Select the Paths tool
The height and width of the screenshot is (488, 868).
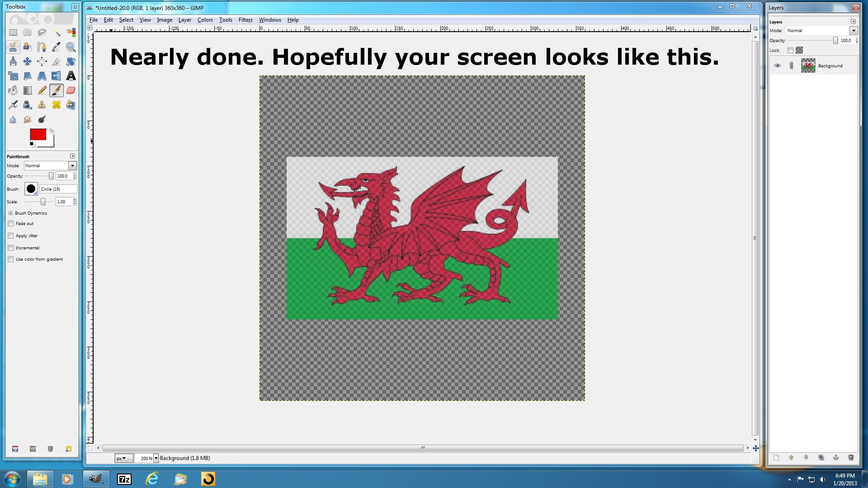[x=42, y=47]
